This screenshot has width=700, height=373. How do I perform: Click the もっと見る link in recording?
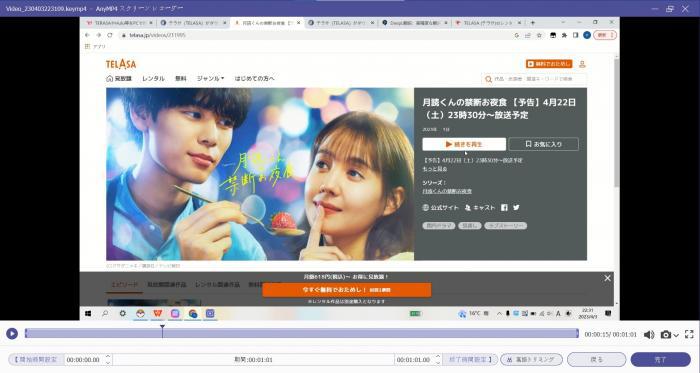[435, 169]
